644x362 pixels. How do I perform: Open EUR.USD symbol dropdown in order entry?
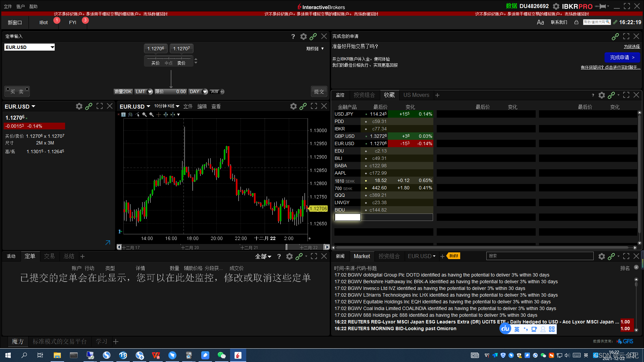(52, 47)
